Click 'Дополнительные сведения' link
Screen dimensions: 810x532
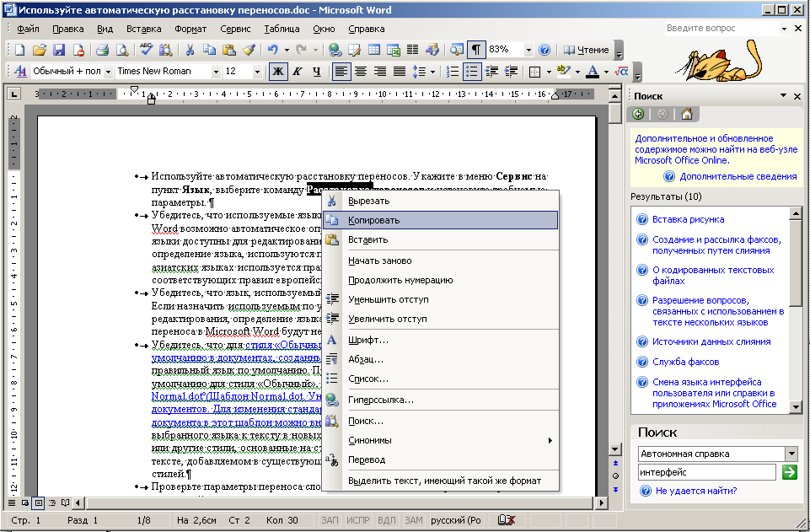pos(738,177)
